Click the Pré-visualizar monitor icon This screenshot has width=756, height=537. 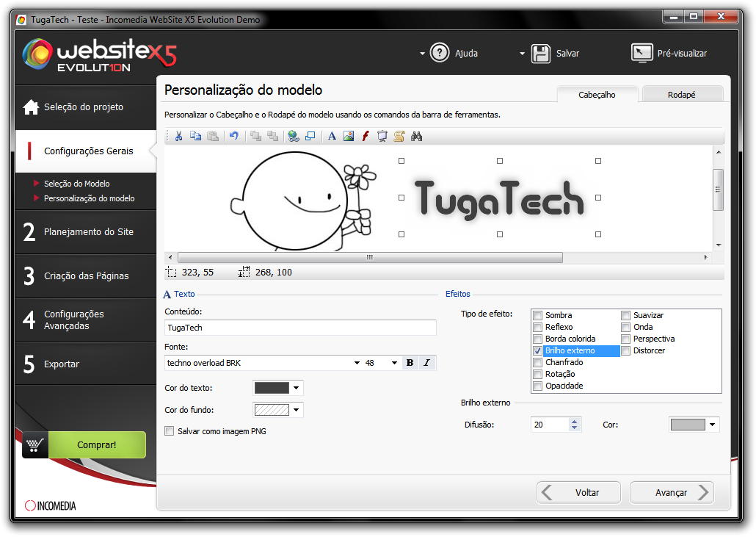pos(641,53)
